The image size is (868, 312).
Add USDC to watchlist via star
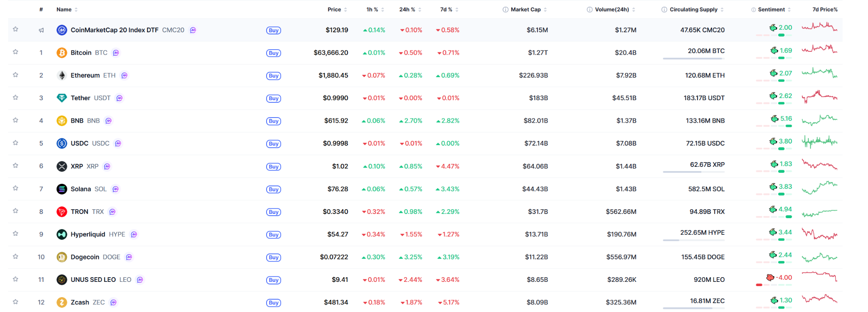(x=15, y=143)
